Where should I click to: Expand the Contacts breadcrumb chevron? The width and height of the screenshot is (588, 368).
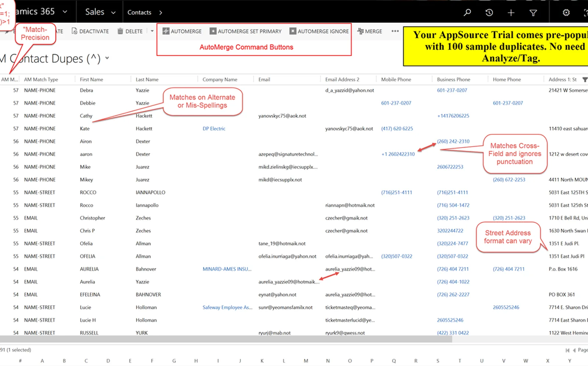161,13
